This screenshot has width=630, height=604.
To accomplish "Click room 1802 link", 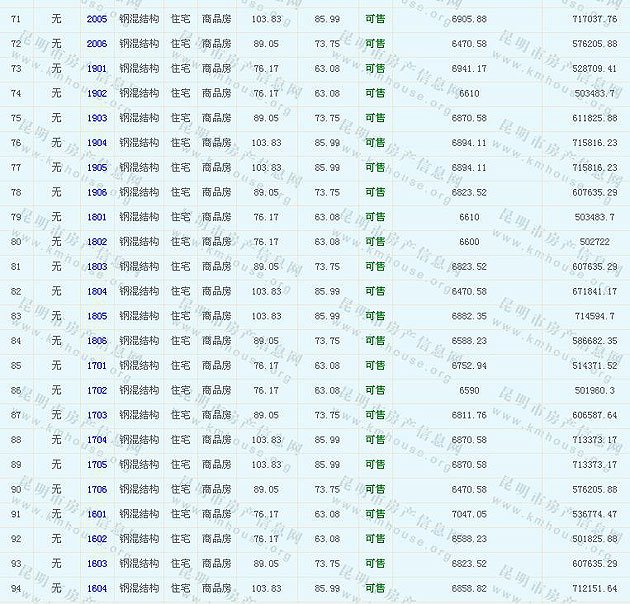I will click(97, 242).
